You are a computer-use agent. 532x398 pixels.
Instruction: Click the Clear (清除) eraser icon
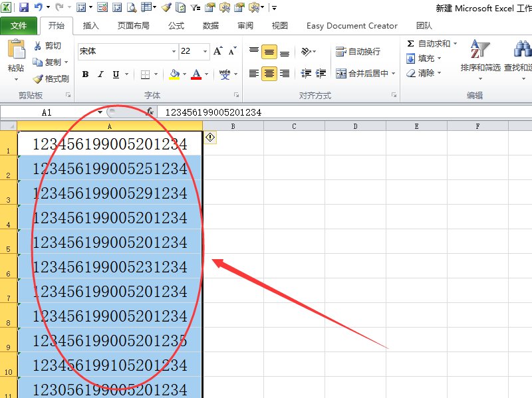(412, 73)
